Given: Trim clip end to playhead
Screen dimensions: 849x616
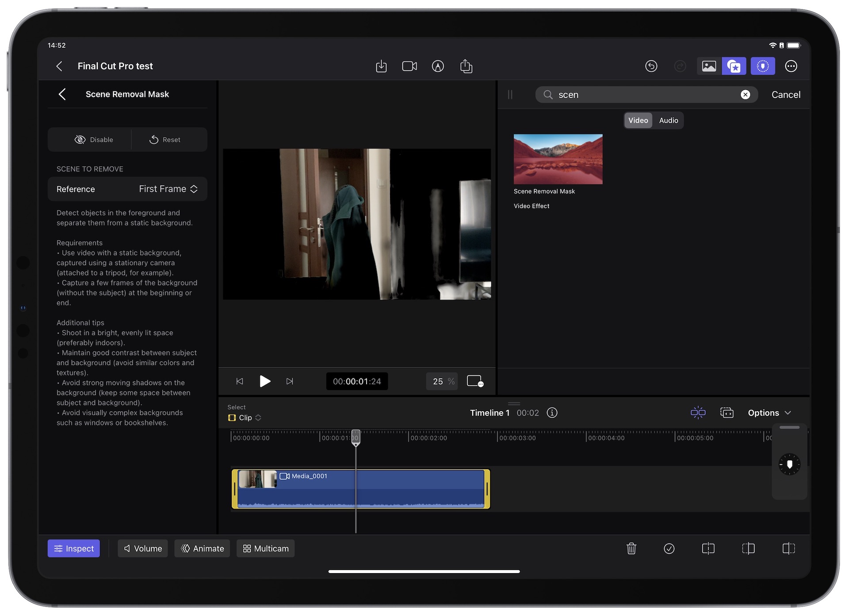Looking at the screenshot, I should (x=788, y=548).
